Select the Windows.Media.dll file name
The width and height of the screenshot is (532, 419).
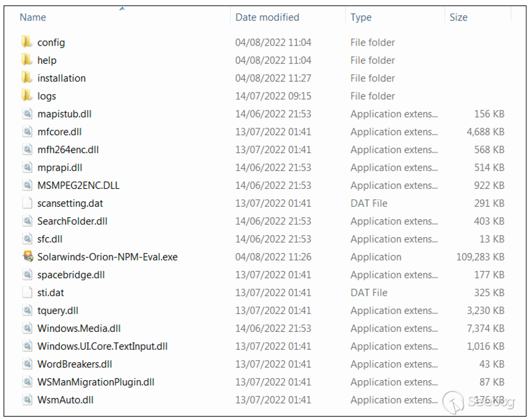[79, 328]
